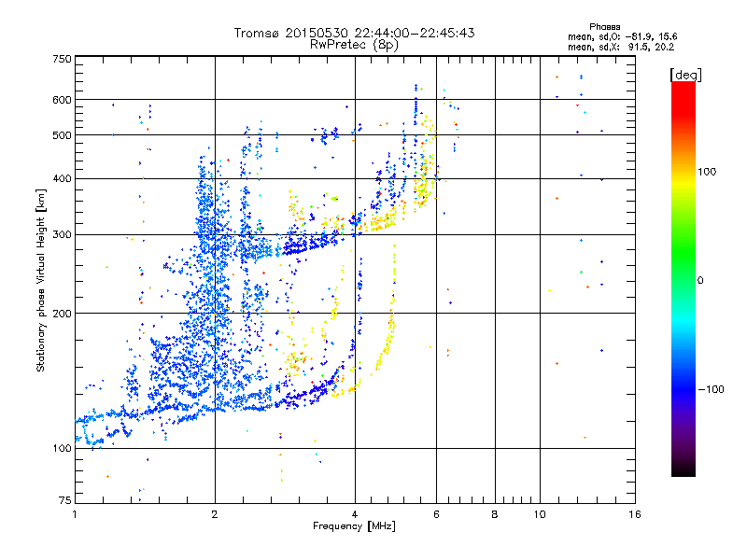The height and width of the screenshot is (560, 747).
Task: Click x-axis tick label '8'
Action: pyautogui.click(x=495, y=514)
